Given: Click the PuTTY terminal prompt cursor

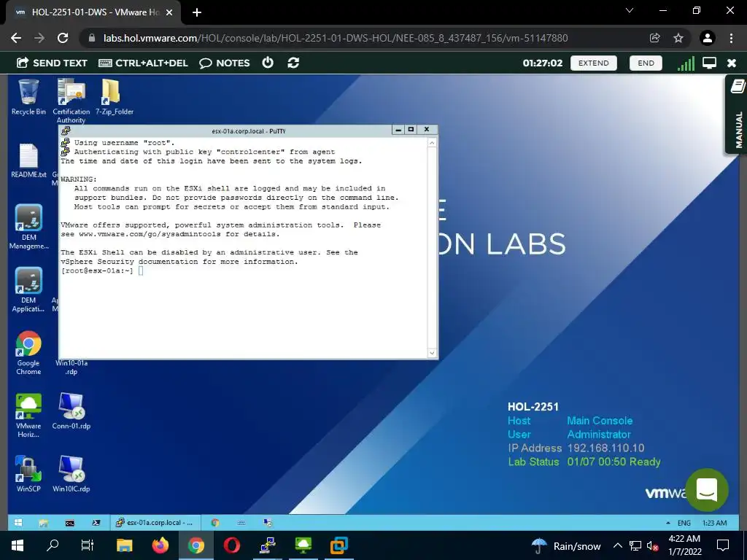Looking at the screenshot, I should pyautogui.click(x=141, y=271).
